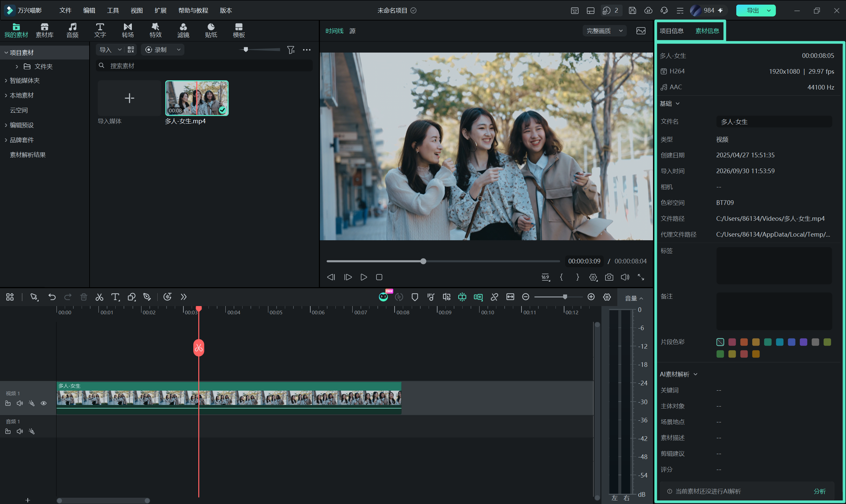Open the timeline settings gear icon

tap(607, 297)
